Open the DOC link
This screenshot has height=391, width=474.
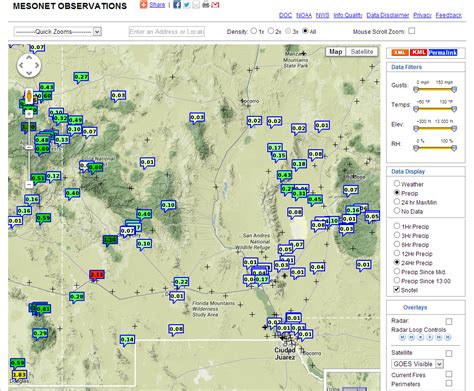click(x=285, y=15)
